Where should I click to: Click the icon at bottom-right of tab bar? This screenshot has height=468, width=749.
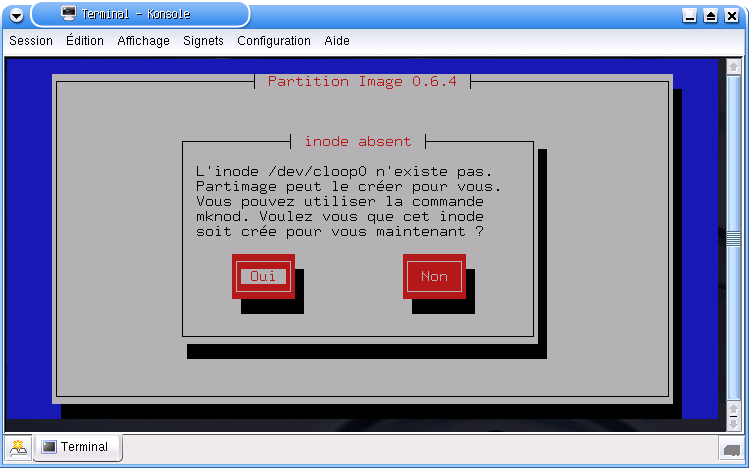[x=732, y=449]
